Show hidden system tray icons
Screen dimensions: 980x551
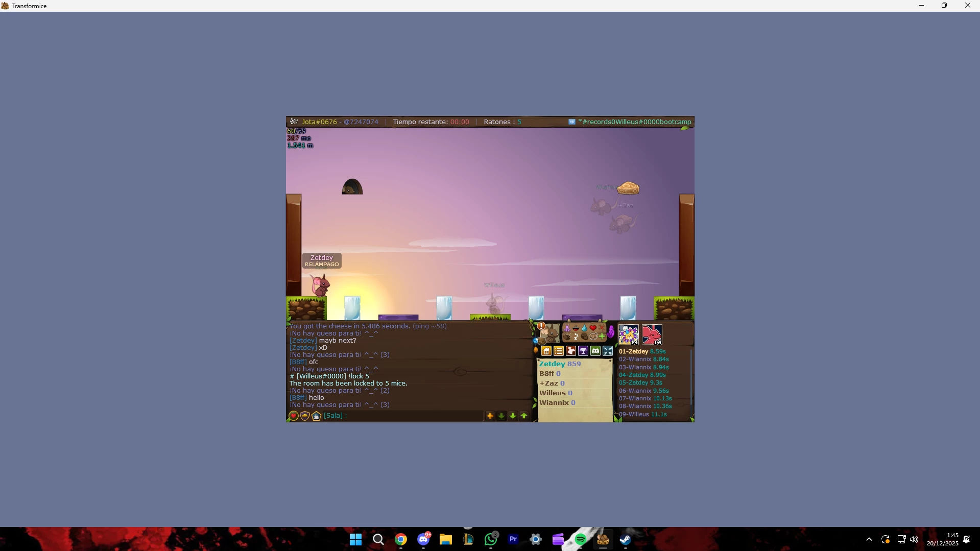click(x=869, y=539)
